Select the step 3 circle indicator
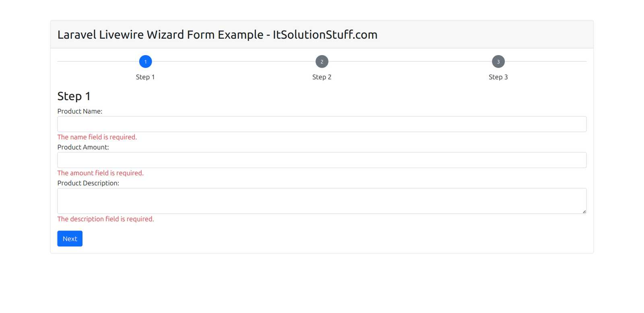Screen dimensions: 644x313 point(498,62)
